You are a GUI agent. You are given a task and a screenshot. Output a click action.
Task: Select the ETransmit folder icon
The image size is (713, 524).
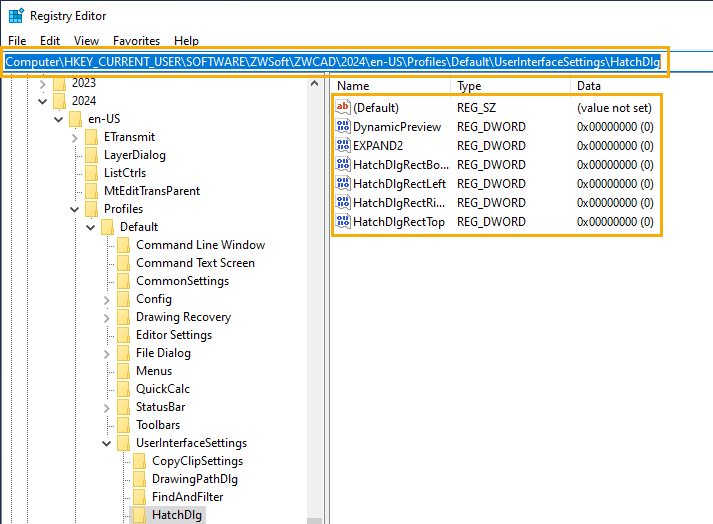tap(91, 137)
